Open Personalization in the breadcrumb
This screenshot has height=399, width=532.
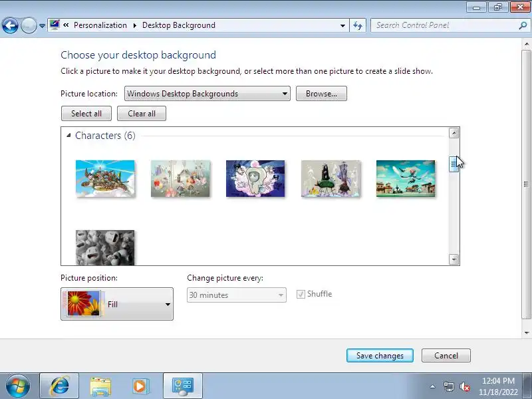click(x=100, y=25)
